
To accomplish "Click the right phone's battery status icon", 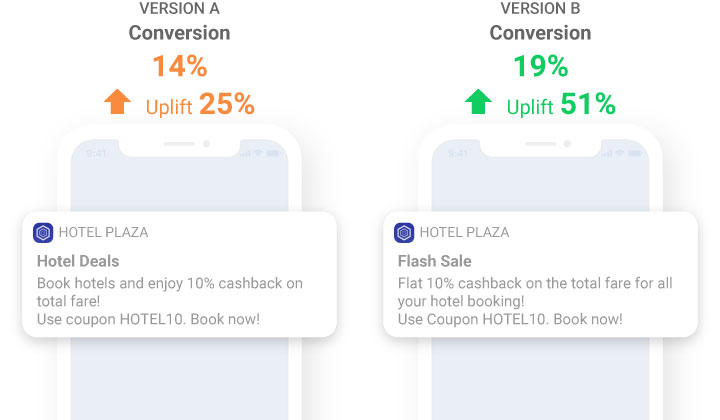I will (633, 153).
